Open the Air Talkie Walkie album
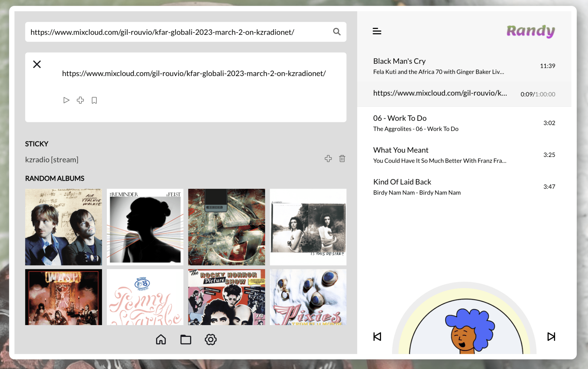This screenshot has height=369, width=588. pos(63,227)
